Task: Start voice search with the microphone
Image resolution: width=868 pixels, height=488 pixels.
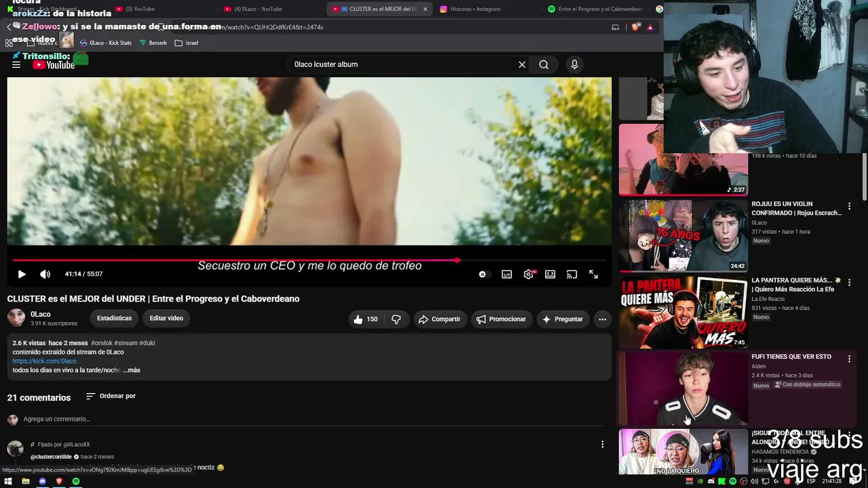Action: coord(574,64)
